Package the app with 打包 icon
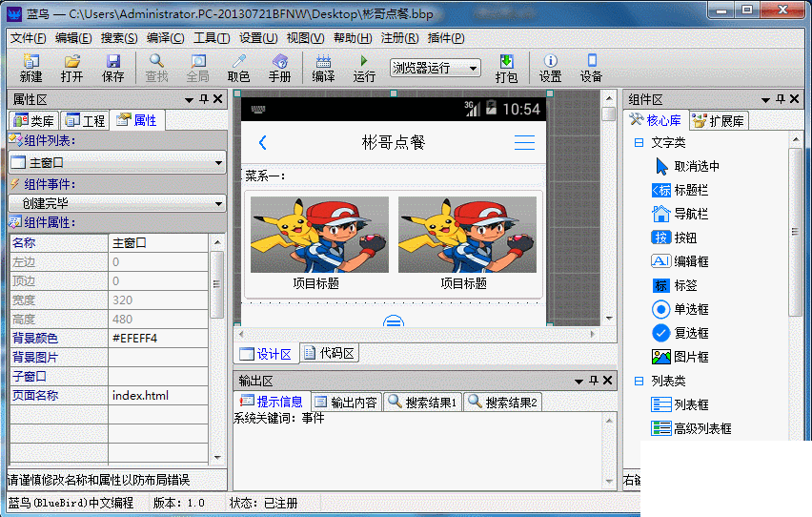Viewport: 812px width, 517px height. 506,68
